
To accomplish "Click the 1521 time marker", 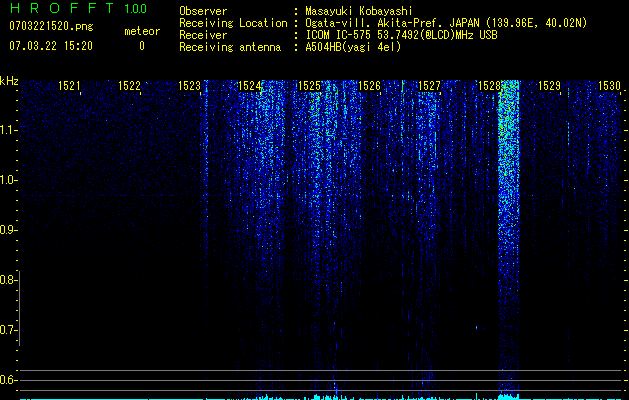I will pos(69,85).
